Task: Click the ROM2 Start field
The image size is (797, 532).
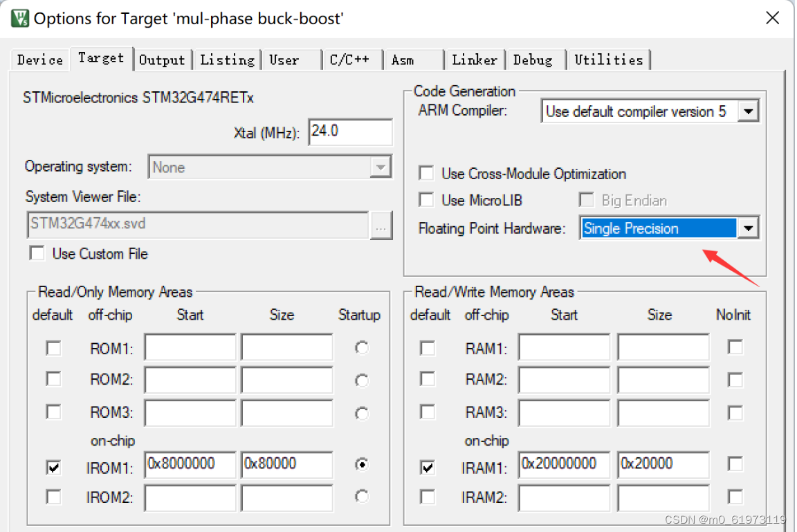Action: pos(190,380)
